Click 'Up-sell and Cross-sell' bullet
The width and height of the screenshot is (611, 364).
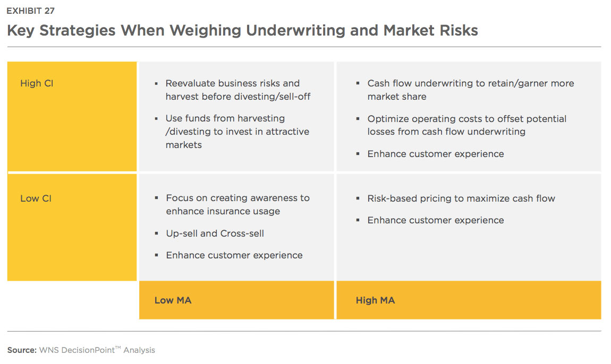coord(215,233)
